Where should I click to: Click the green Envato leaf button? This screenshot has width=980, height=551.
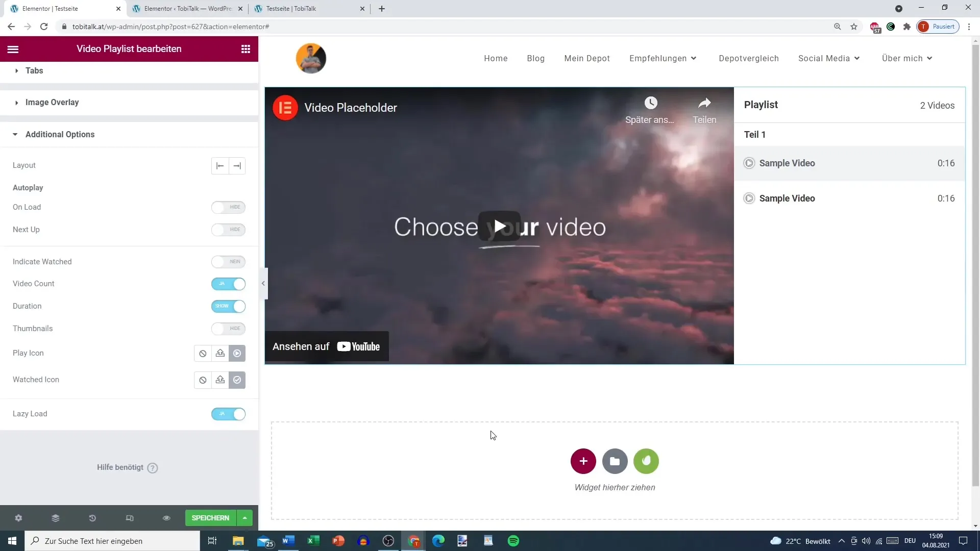pos(646,461)
